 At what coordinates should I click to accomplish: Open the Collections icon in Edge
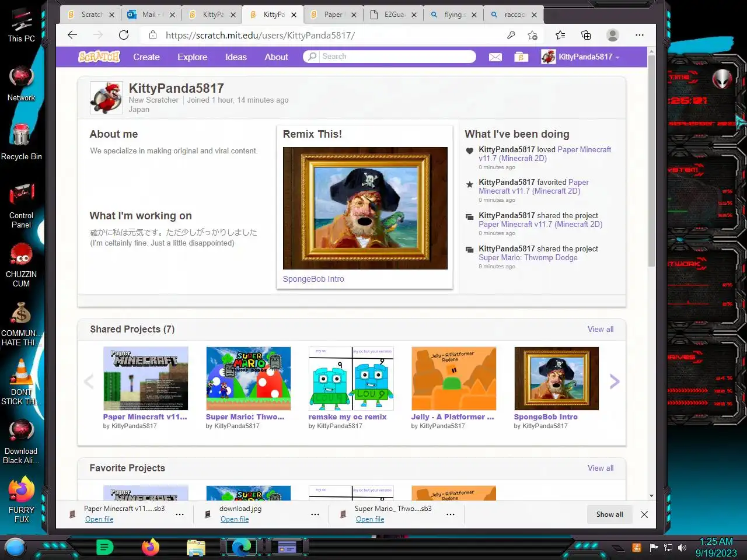(x=586, y=35)
